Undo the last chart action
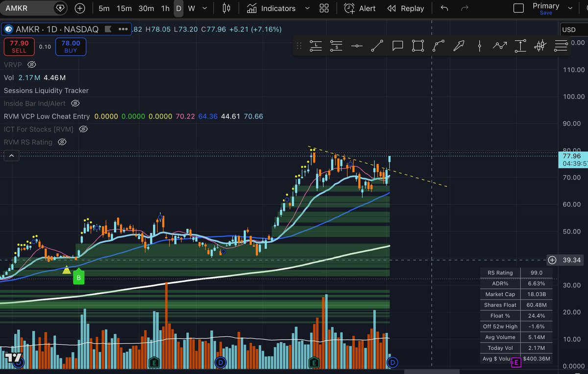 pos(444,8)
